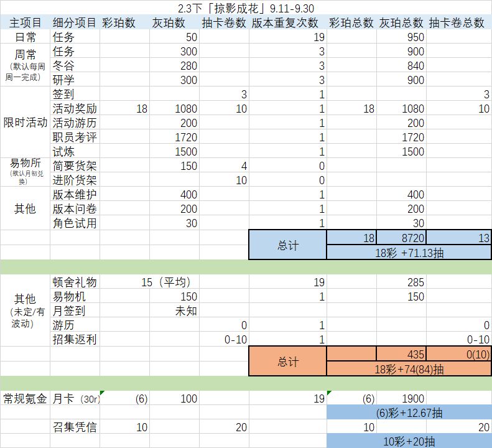Select the title cell 2.3下「掠影成花」9.11-9.30

point(246,8)
